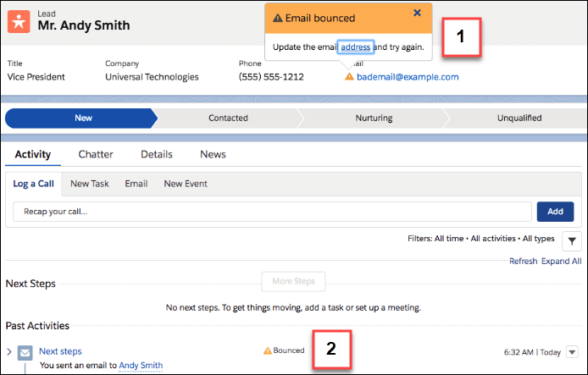This screenshot has height=375, width=588.
Task: Close the Email bounced popup
Action: pyautogui.click(x=417, y=13)
